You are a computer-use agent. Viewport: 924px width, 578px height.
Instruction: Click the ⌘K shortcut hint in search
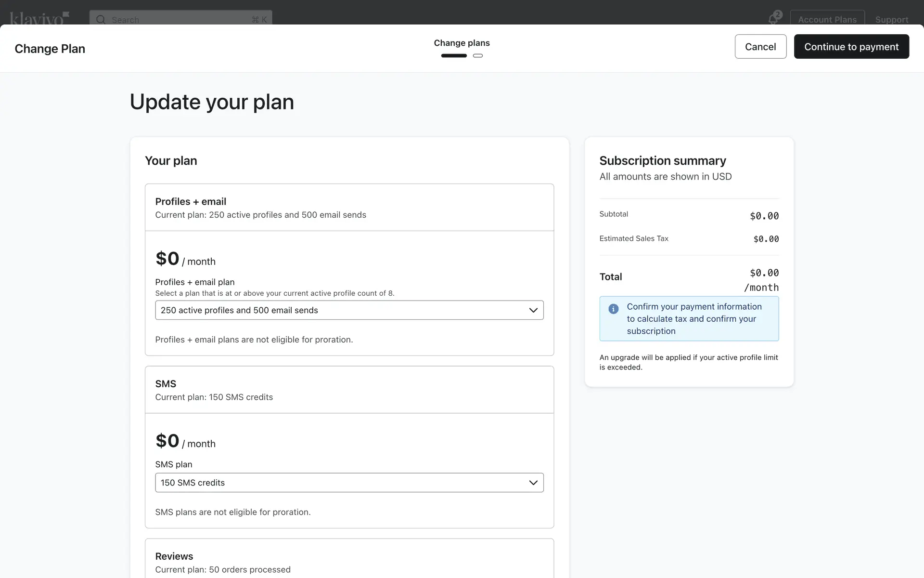pos(259,20)
